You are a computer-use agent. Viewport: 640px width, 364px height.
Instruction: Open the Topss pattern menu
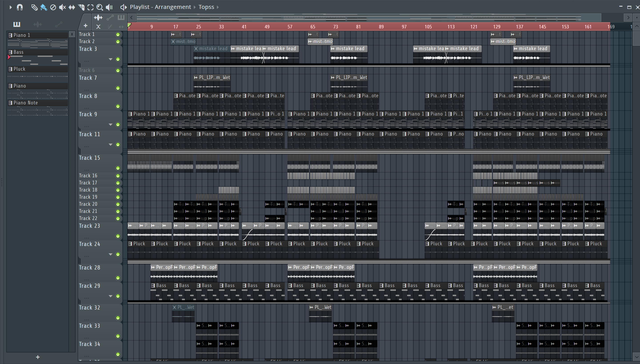pos(206,7)
